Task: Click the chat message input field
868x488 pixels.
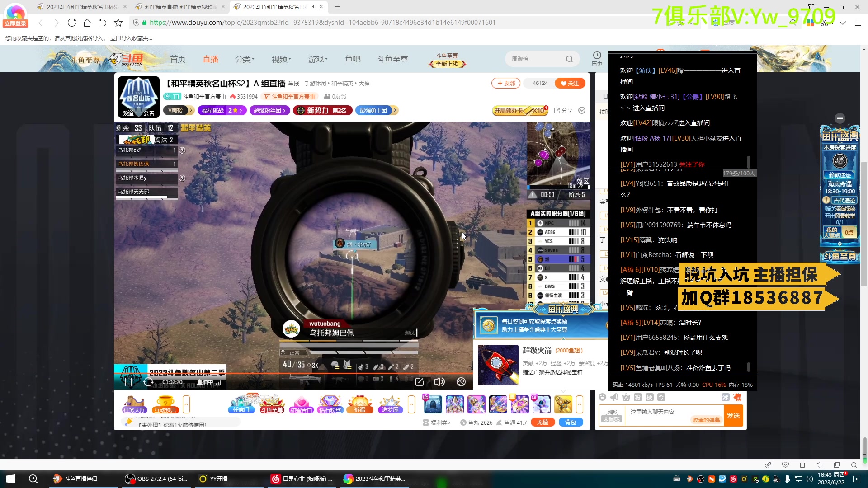Action: point(660,412)
